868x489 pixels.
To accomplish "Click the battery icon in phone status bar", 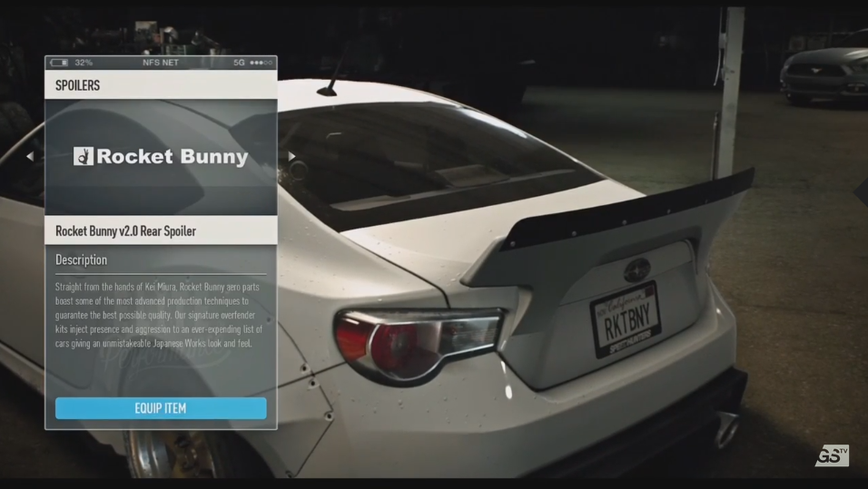I will pos(59,63).
